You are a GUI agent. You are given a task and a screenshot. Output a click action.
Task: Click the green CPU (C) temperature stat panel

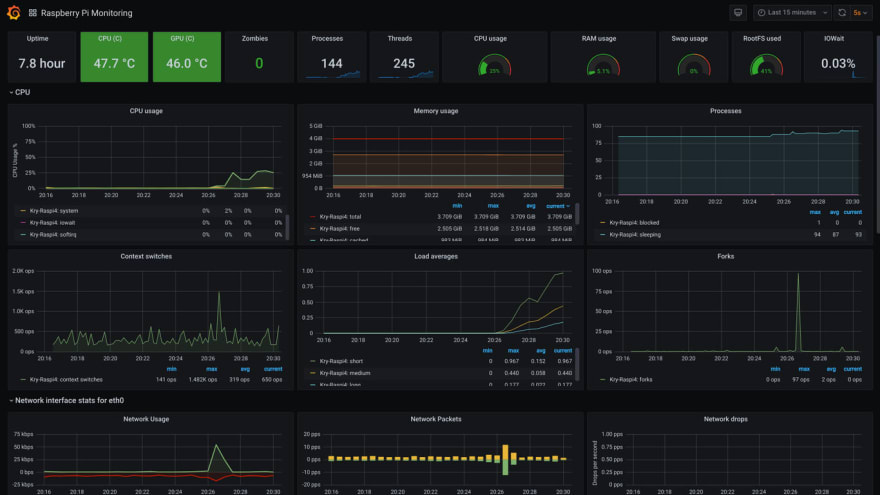click(114, 57)
